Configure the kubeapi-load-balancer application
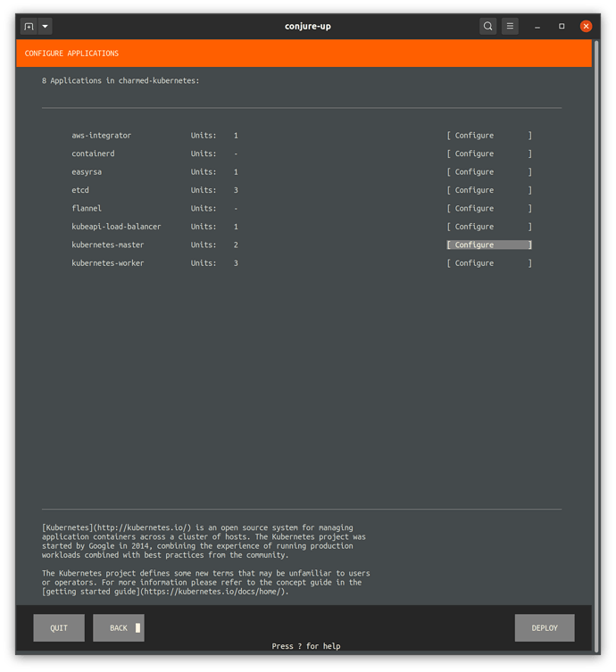616x672 pixels. coord(489,227)
